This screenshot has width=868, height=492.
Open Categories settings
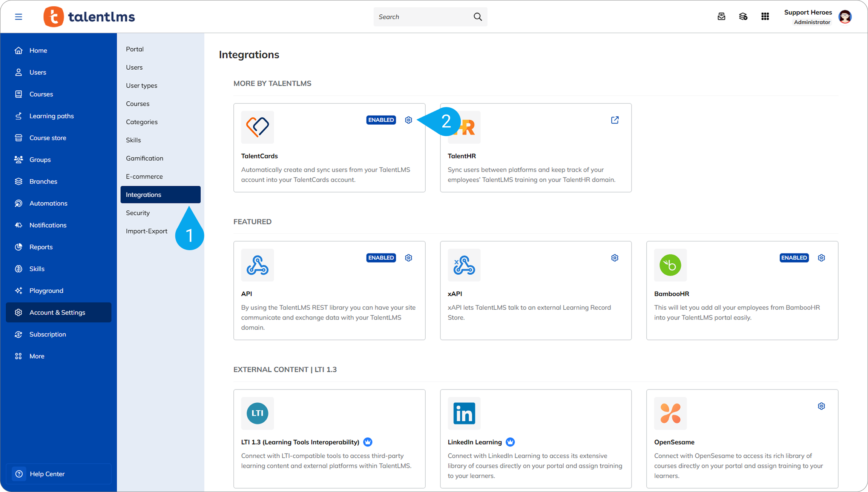[x=161, y=122]
